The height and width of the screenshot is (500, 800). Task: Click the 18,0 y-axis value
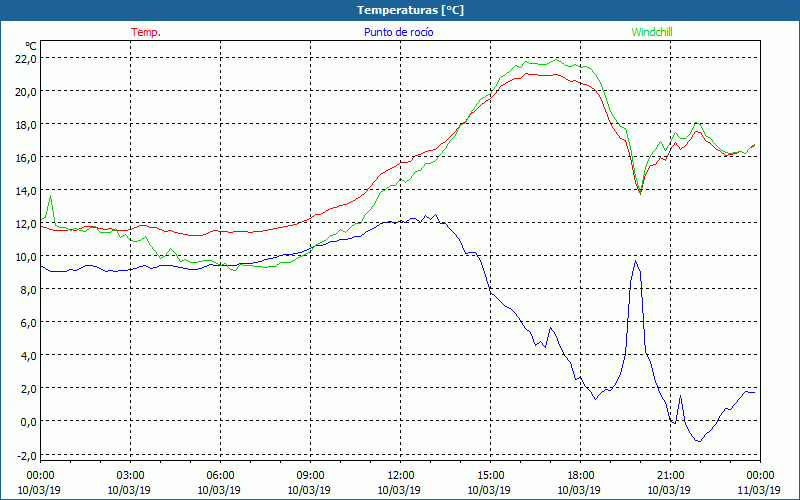pyautogui.click(x=26, y=124)
